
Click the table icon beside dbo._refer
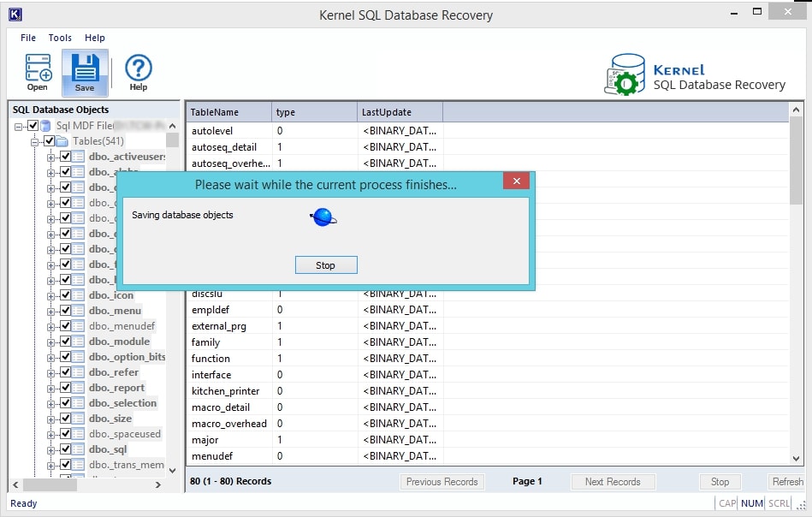(x=78, y=372)
